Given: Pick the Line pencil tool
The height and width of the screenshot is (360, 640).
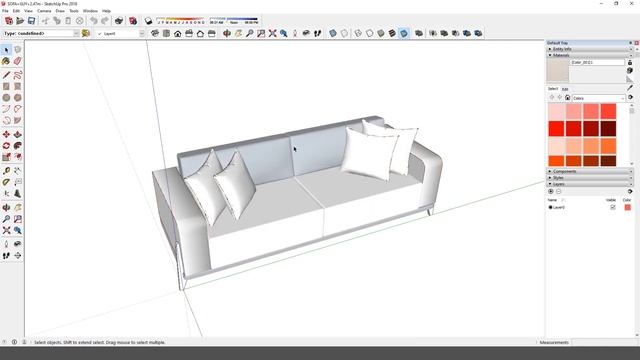Looking at the screenshot, I should pyautogui.click(x=6, y=75).
